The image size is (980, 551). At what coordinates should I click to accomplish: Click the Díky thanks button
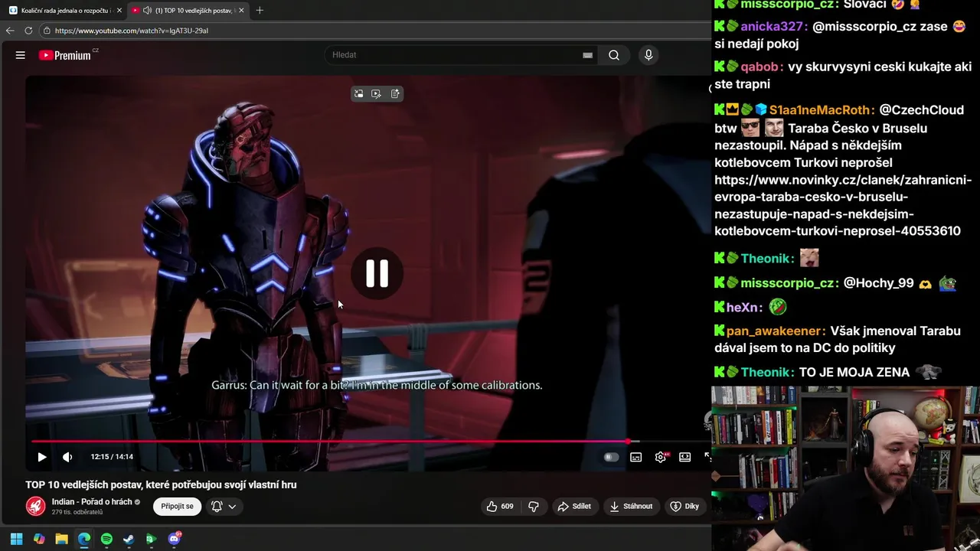684,506
